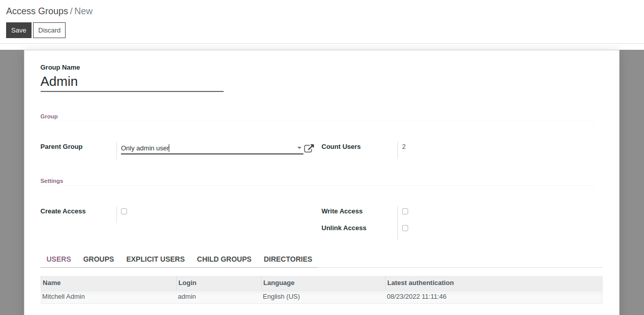Expand the Parent Group dropdown arrow
This screenshot has height=315, width=644.
pos(299,148)
